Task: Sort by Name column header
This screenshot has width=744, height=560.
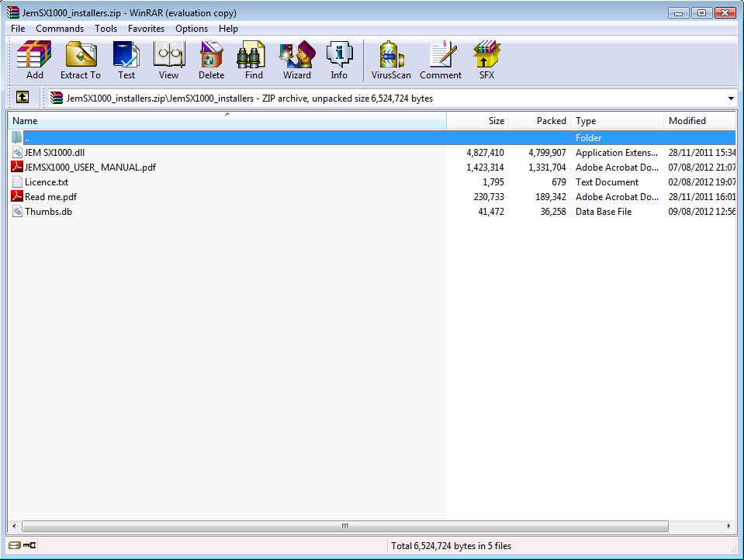Action: [x=227, y=120]
